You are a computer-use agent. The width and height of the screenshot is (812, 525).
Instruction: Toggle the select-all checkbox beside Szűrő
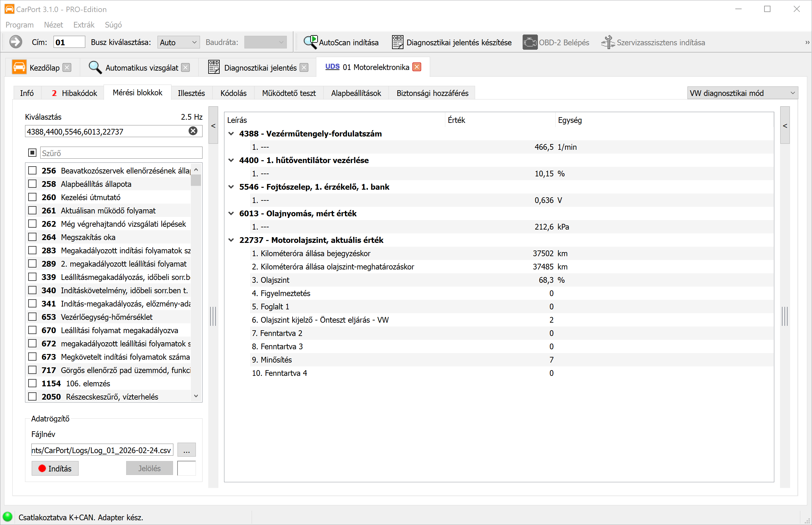click(32, 153)
